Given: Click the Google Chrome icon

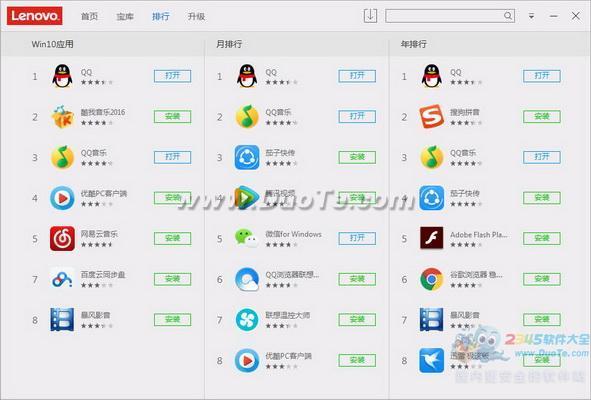Looking at the screenshot, I should (x=432, y=279).
